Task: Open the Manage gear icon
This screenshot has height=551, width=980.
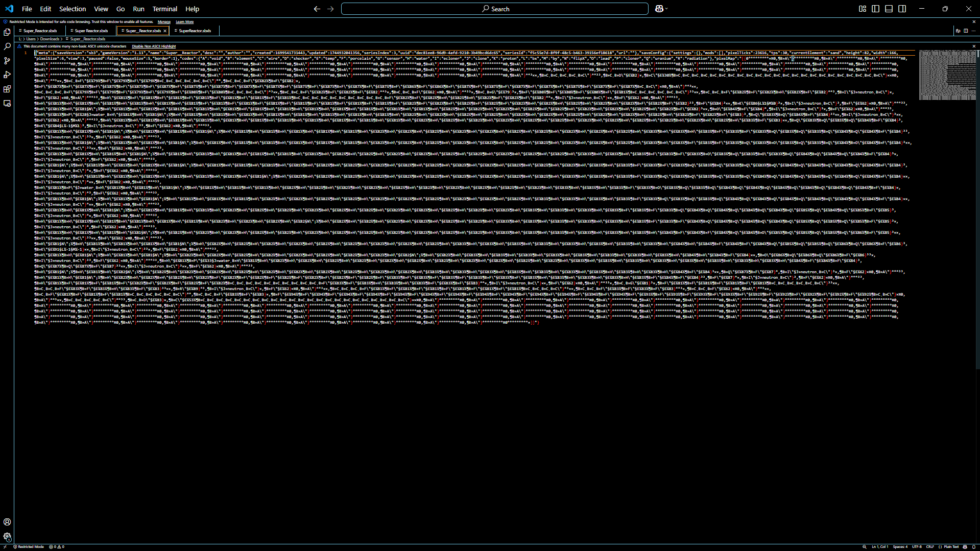Action: pos(7,536)
